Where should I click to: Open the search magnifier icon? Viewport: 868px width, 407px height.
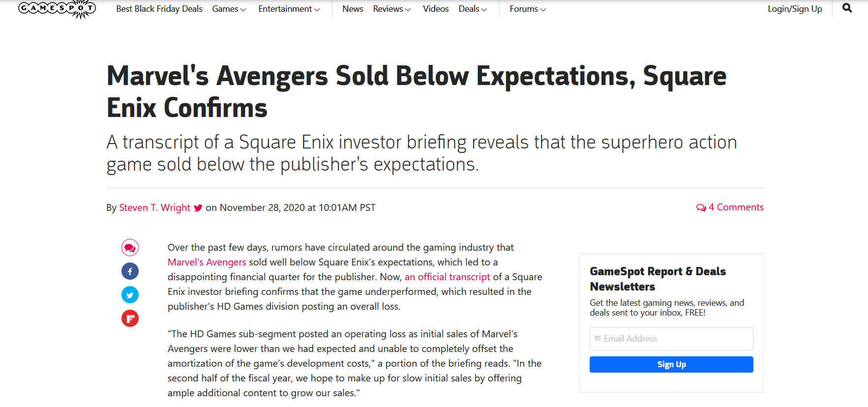tap(847, 8)
